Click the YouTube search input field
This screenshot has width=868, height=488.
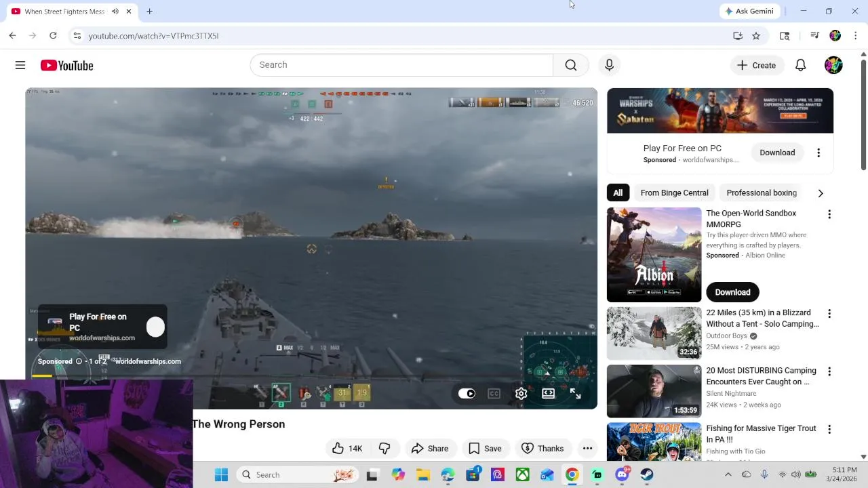click(401, 65)
